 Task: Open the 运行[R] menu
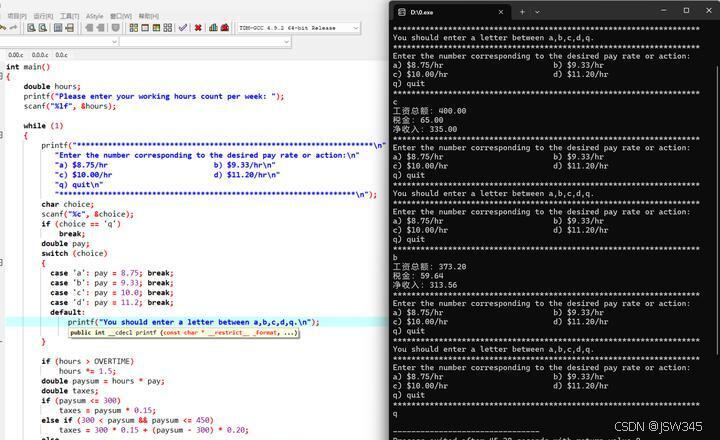(43, 16)
